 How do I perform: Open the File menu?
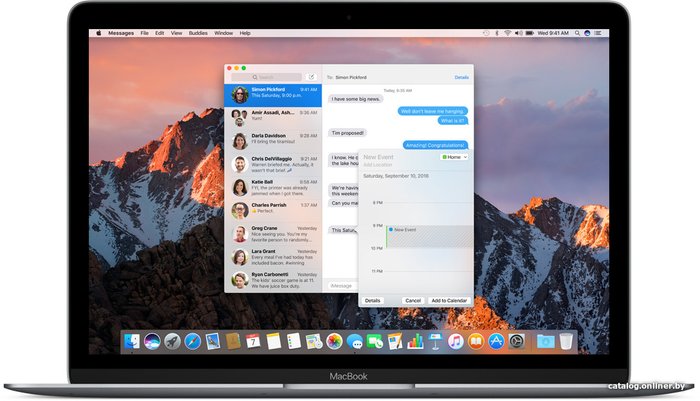(x=144, y=33)
